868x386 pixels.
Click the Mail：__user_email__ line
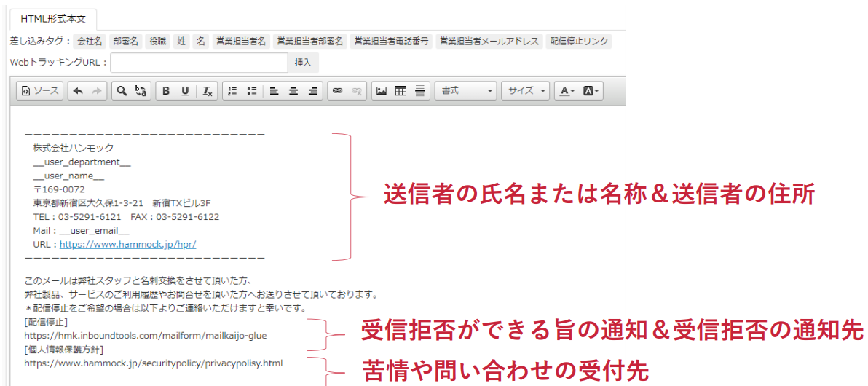click(81, 231)
